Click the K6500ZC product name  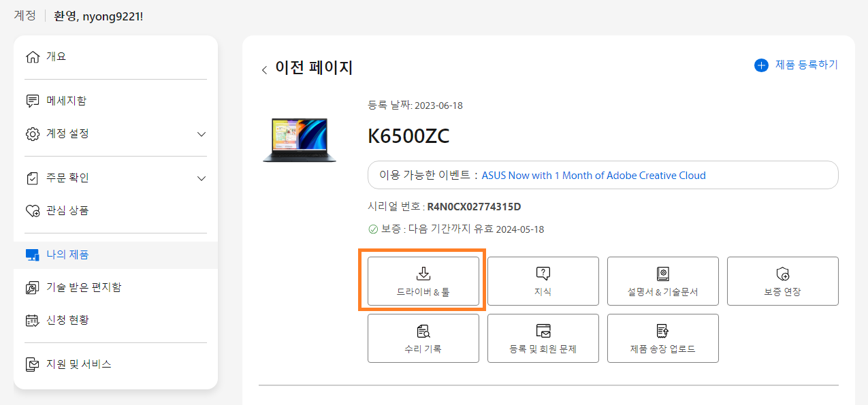(408, 137)
